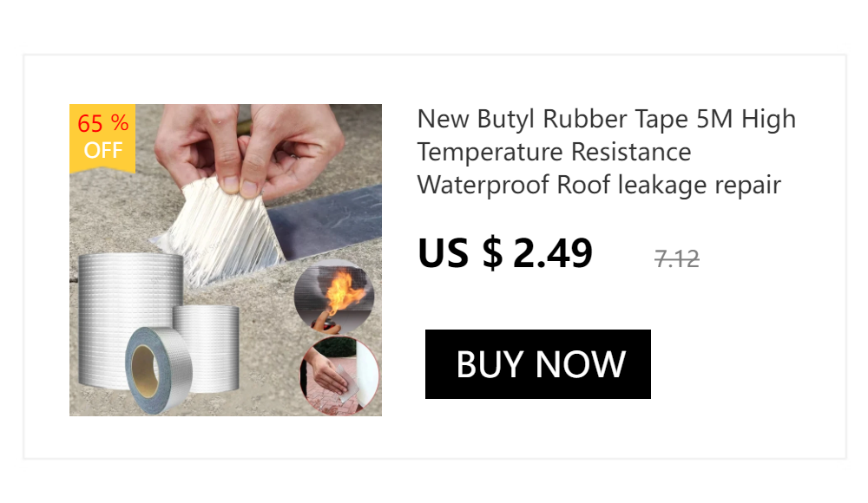The height and width of the screenshot is (503, 868).
Task: Click the BUY NOW button
Action: click(537, 364)
